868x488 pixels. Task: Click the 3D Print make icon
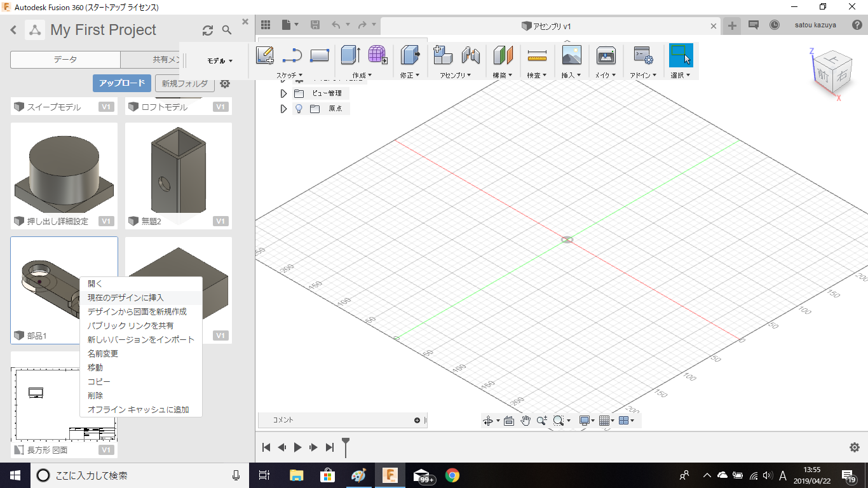coord(606,55)
